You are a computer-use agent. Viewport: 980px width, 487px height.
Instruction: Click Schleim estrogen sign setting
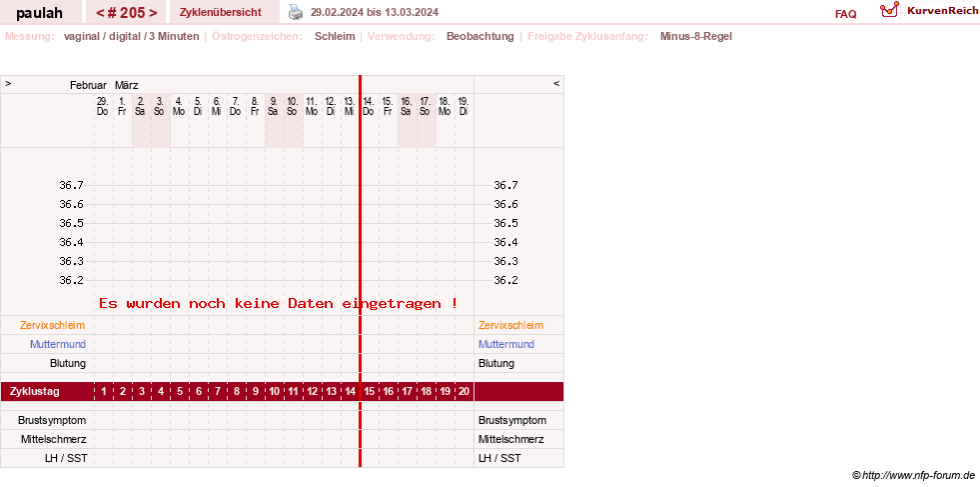(335, 36)
